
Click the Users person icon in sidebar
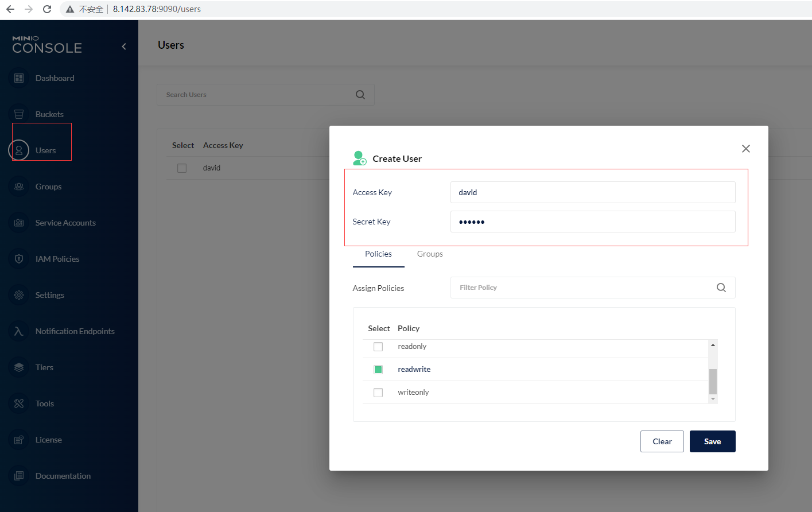tap(19, 150)
